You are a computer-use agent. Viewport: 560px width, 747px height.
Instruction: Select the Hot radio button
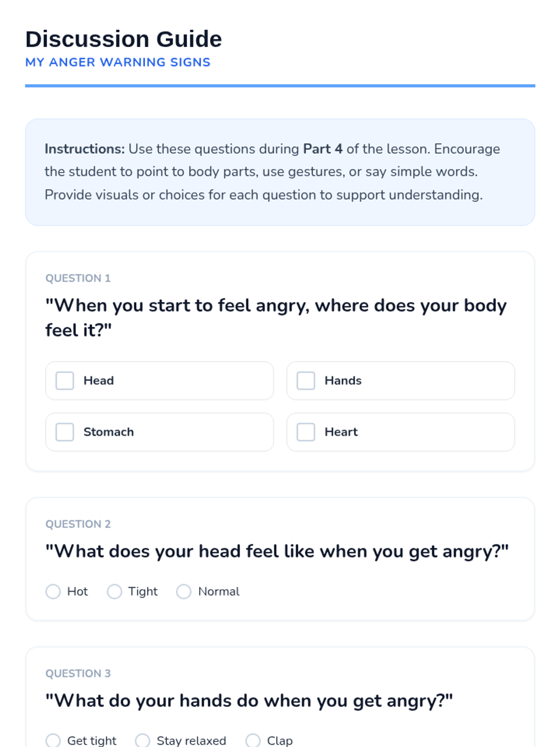pos(53,592)
